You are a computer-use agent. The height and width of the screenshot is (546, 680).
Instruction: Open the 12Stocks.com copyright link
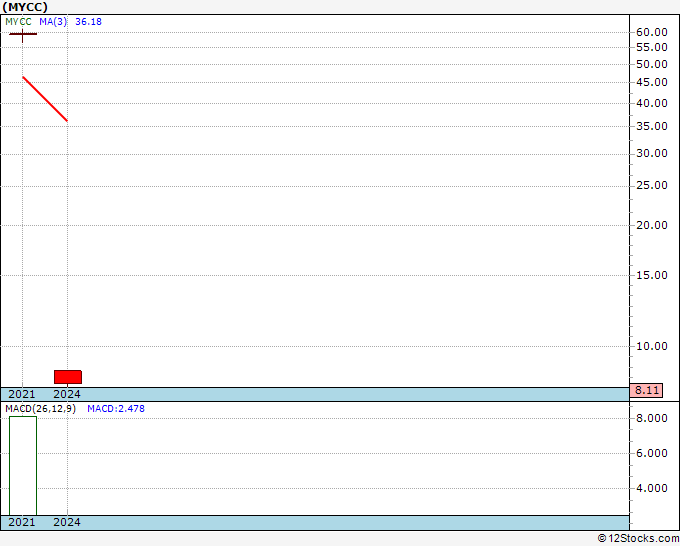tap(638, 539)
